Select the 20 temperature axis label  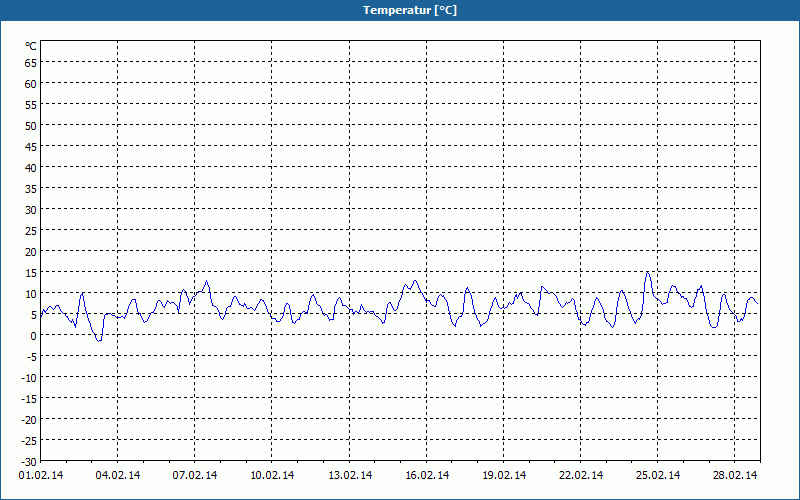coord(31,252)
